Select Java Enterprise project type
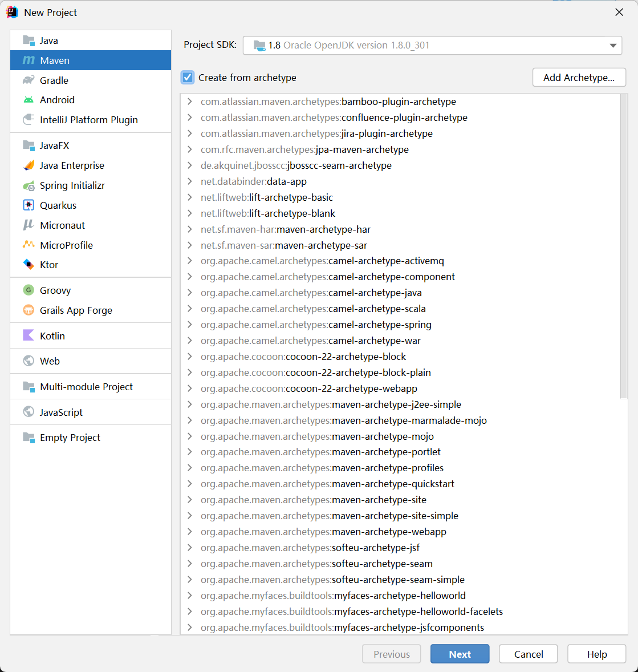This screenshot has height=672, width=638. tap(72, 165)
